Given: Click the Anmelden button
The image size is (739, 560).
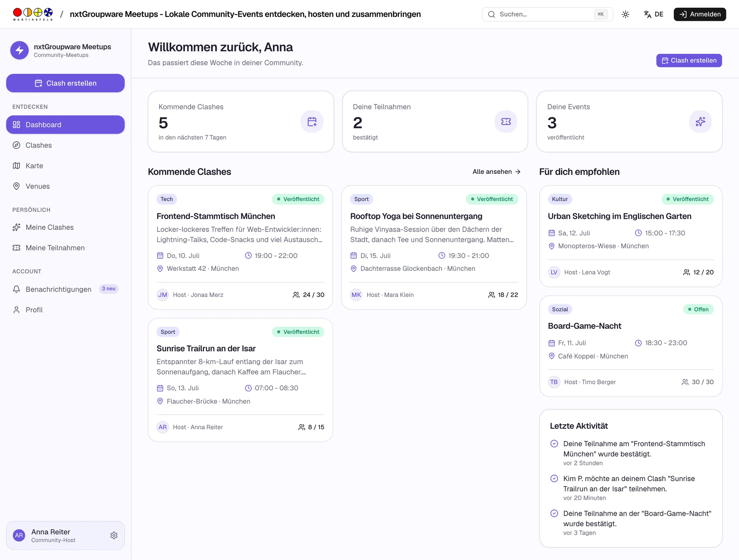Looking at the screenshot, I should [700, 14].
